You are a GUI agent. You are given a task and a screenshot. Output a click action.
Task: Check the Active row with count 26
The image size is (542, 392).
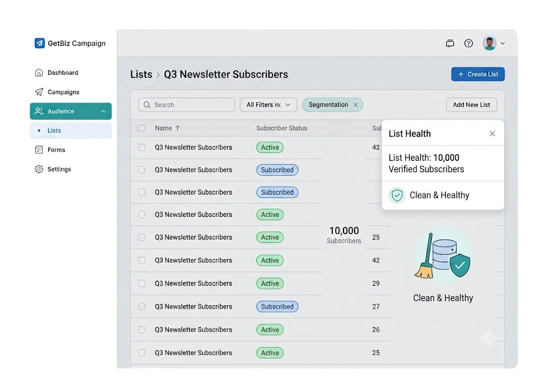point(142,330)
